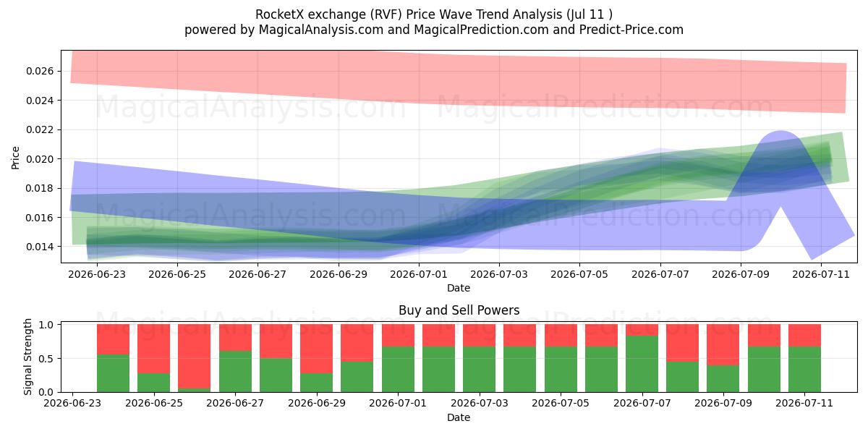This screenshot has width=868, height=434.
Task: Click the 2026-06-25 date tick under bar chart
Action: [153, 404]
